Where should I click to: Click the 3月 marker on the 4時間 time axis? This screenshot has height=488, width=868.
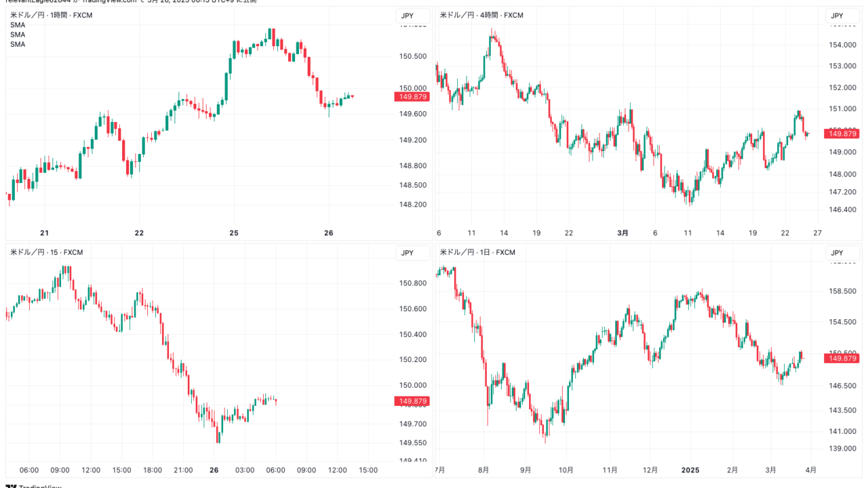(x=623, y=233)
